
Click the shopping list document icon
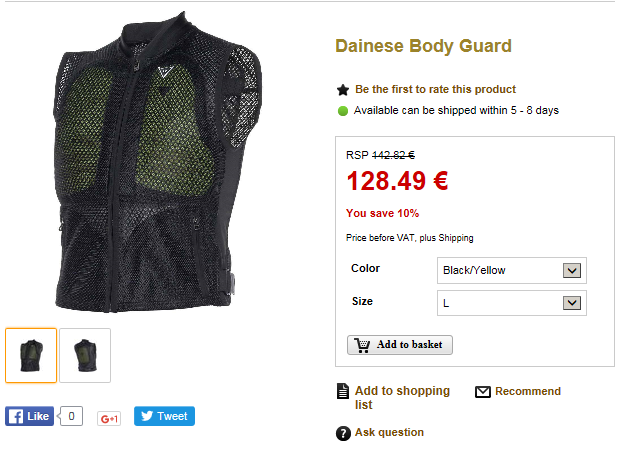coord(343,391)
